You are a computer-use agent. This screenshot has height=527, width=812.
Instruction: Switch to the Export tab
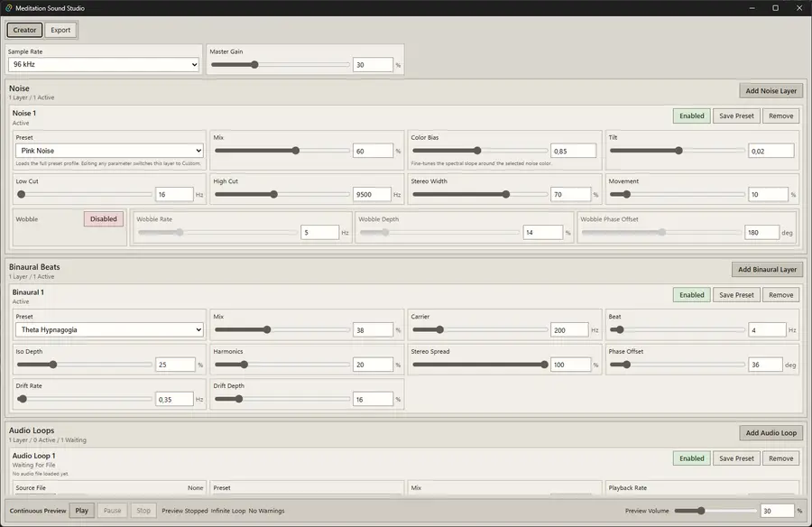coord(60,30)
